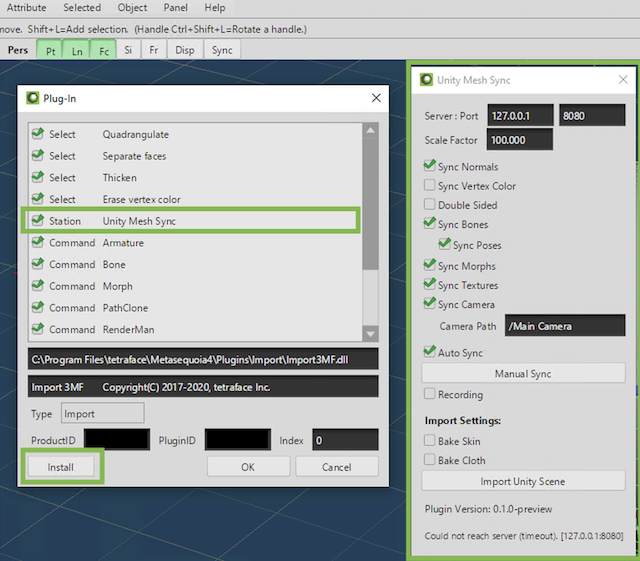Click the Scale Factor field
640x561 pixels.
pyautogui.click(x=519, y=140)
